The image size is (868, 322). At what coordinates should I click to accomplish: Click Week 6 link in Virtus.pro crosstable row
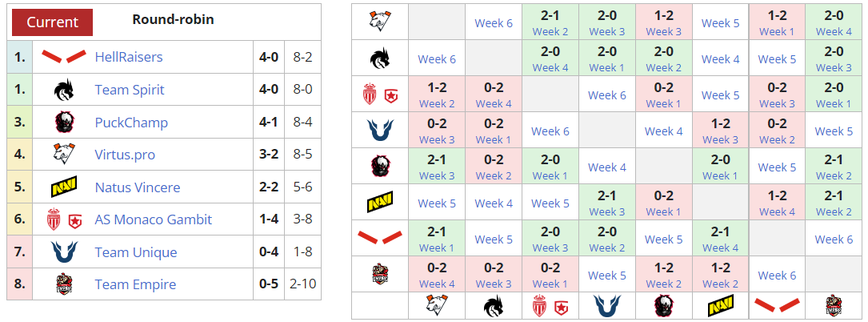[494, 23]
